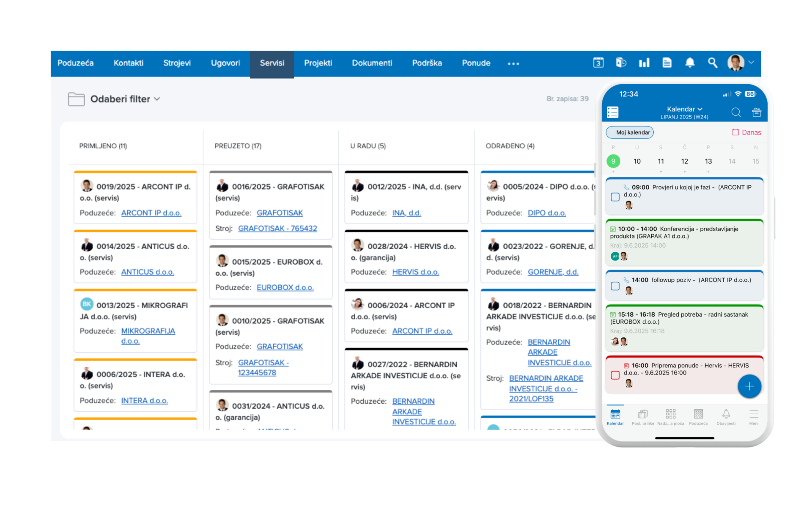This screenshot has height=507, width=812.
Task: Click the ODRAĐENO (4) column header
Action: (x=510, y=146)
